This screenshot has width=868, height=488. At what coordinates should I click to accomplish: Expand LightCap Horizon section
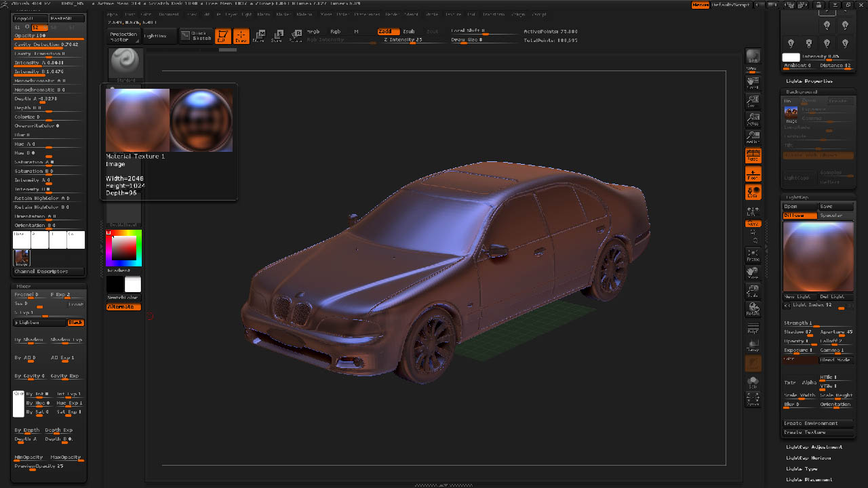click(808, 457)
